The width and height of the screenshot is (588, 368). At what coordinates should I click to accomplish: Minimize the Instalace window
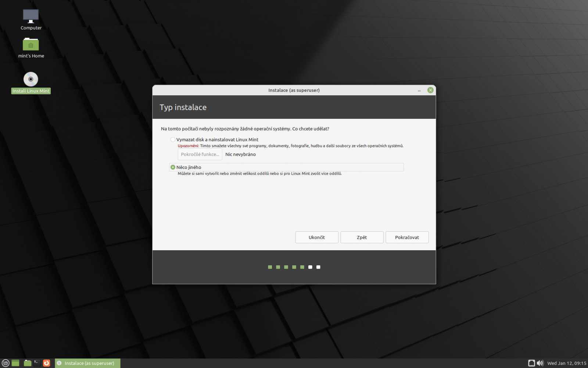tap(419, 90)
